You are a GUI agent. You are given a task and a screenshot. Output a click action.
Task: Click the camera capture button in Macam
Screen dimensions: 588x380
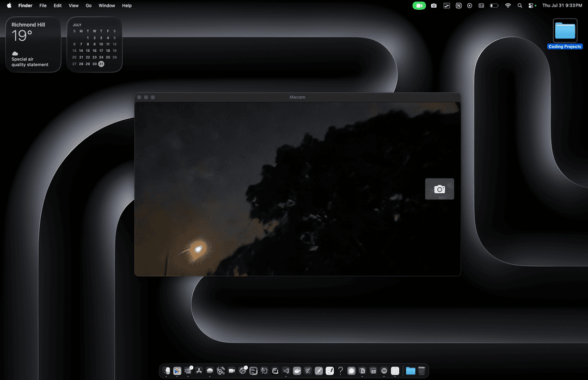(x=439, y=189)
